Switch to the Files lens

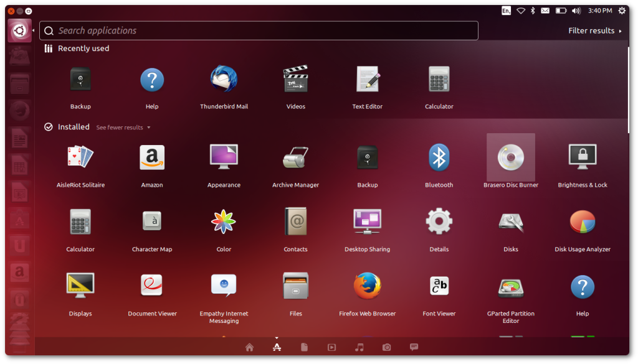(x=304, y=347)
